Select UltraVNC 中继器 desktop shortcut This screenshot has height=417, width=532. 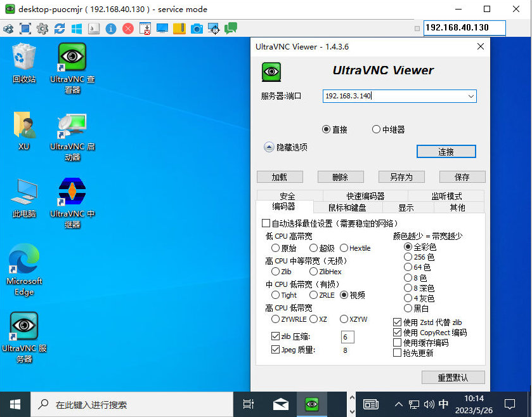[x=72, y=203]
